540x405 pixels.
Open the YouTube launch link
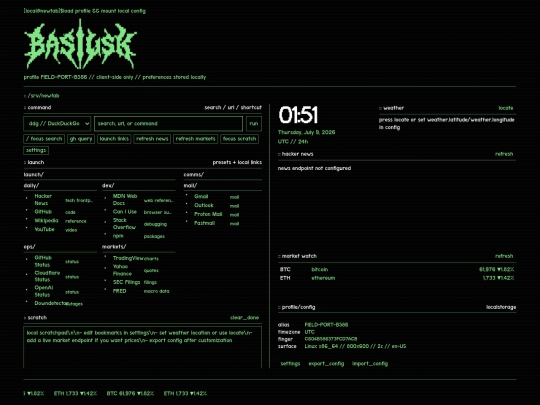click(x=44, y=229)
